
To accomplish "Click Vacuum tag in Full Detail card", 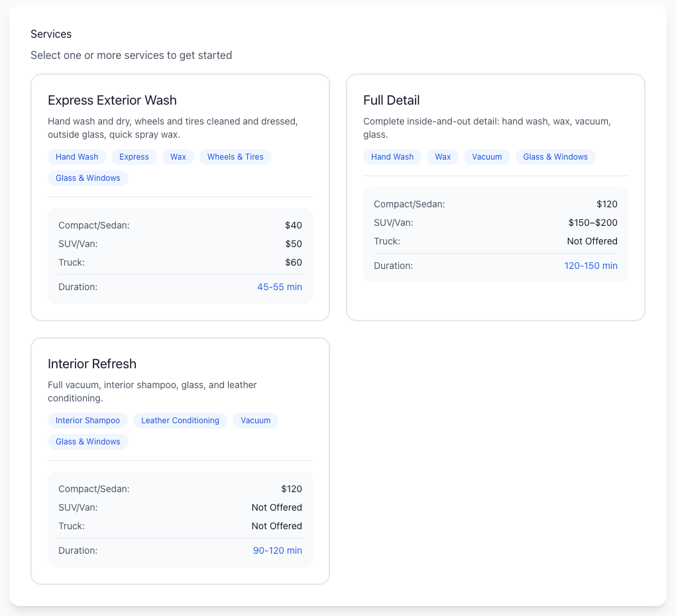I will [x=486, y=157].
